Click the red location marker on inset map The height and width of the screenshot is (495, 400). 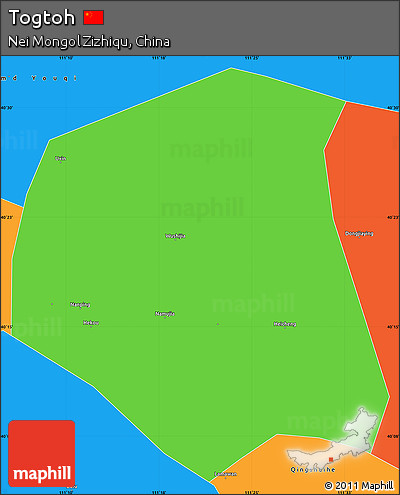point(331,459)
